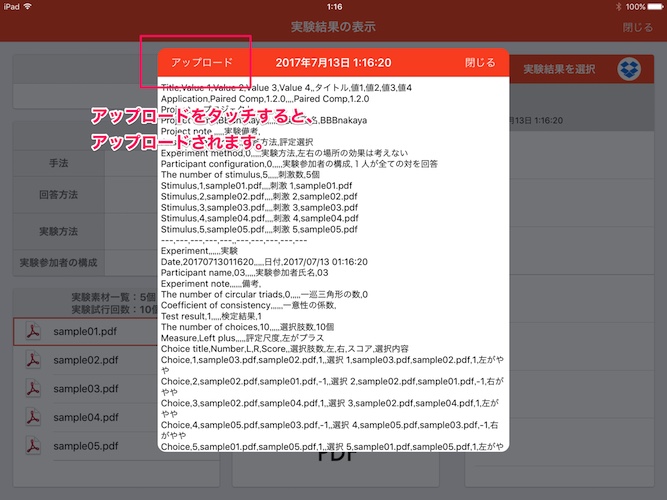Close the popup with its 閉じる button
667x500 pixels.
click(480, 63)
